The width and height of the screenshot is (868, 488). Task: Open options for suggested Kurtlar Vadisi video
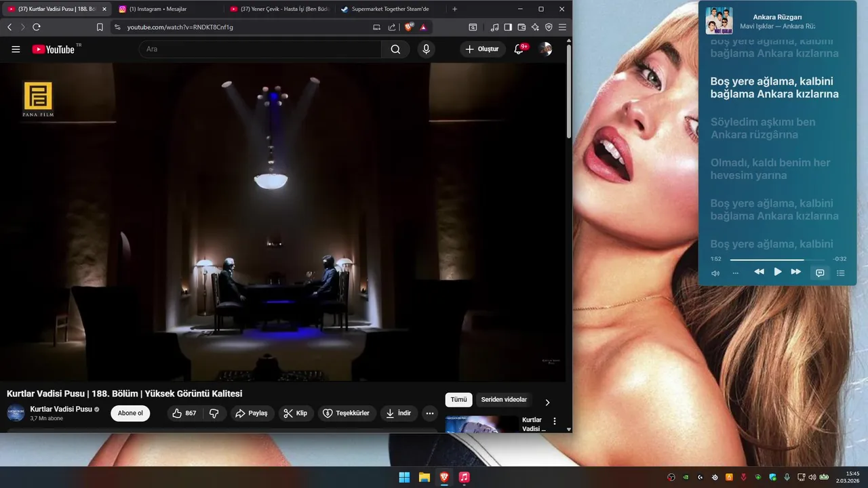(x=555, y=421)
